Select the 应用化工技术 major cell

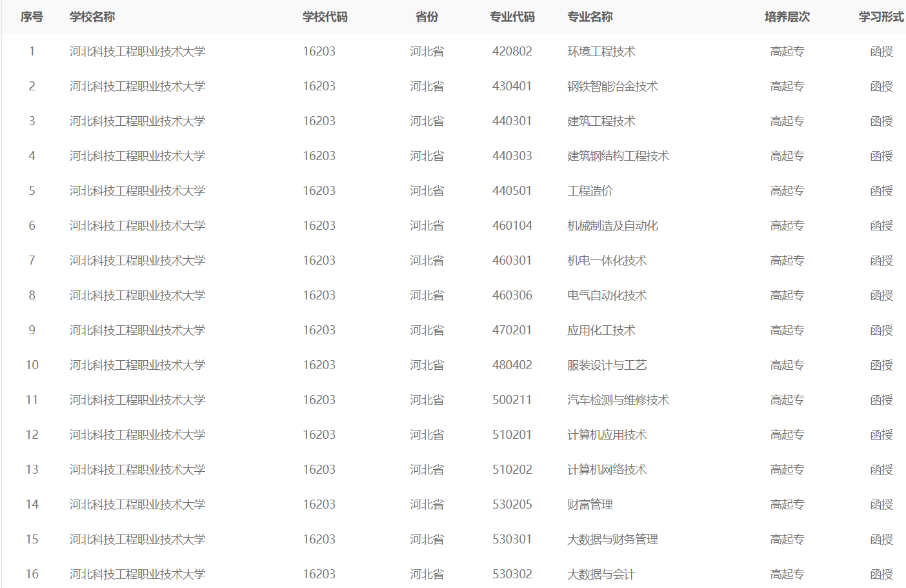(x=601, y=330)
